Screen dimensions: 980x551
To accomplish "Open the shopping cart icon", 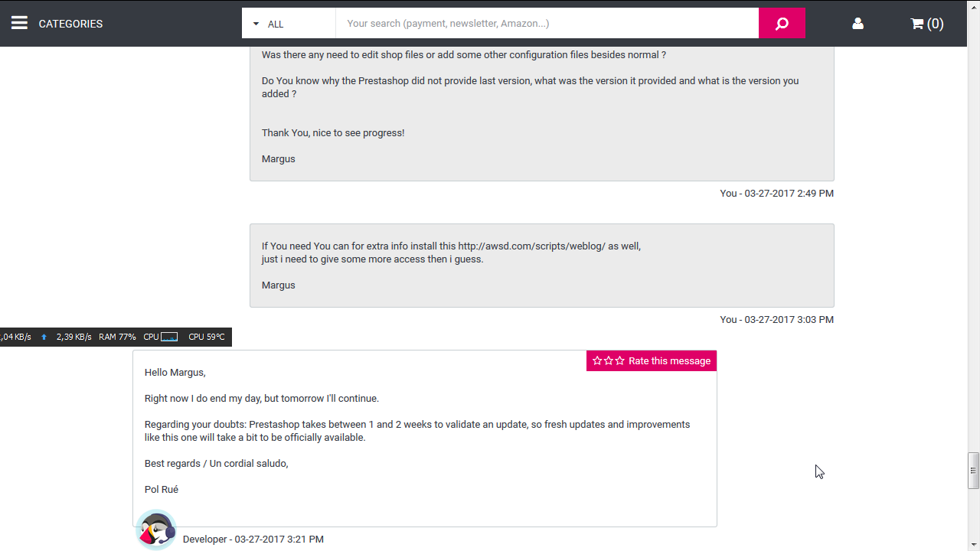I will [916, 24].
